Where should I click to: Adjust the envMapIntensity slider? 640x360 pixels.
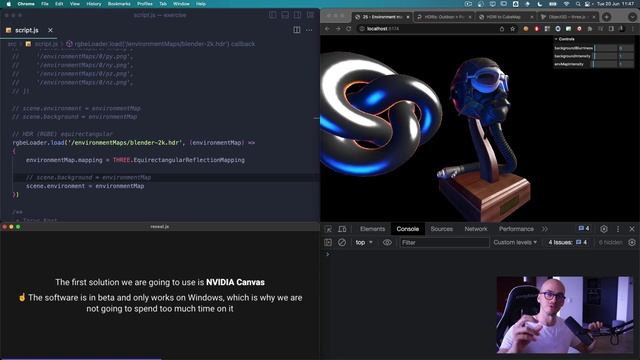coord(605,64)
